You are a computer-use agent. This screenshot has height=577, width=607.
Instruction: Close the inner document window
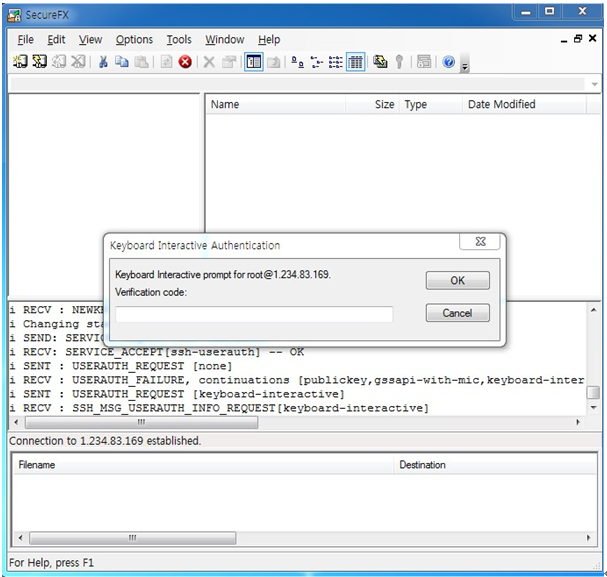tap(592, 38)
